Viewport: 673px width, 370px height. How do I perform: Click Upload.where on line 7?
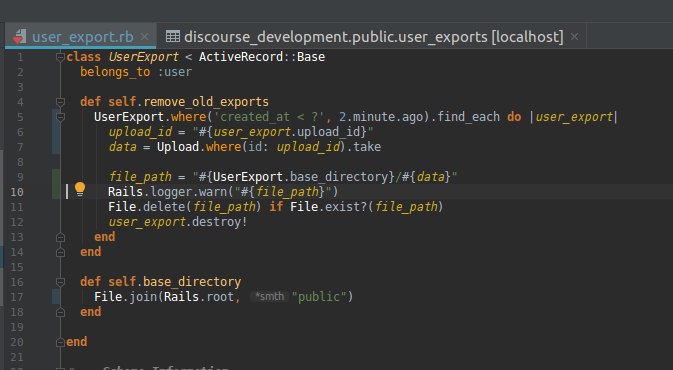(200, 147)
